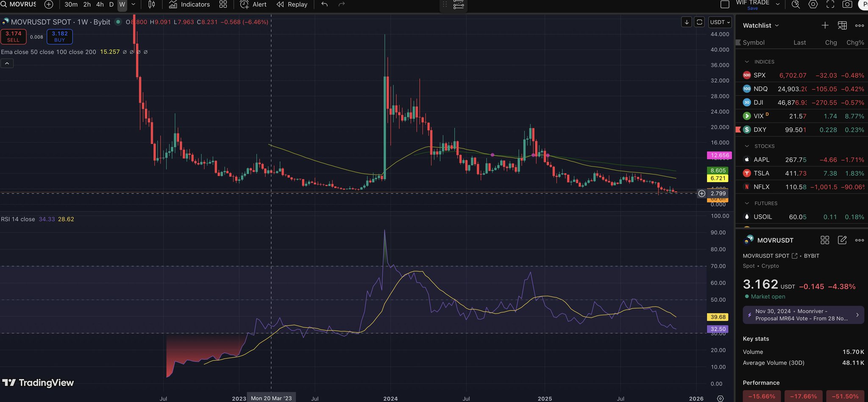Viewport: 868px width, 402px height.
Task: Switch to the 4h timeframe
Action: 100,5
